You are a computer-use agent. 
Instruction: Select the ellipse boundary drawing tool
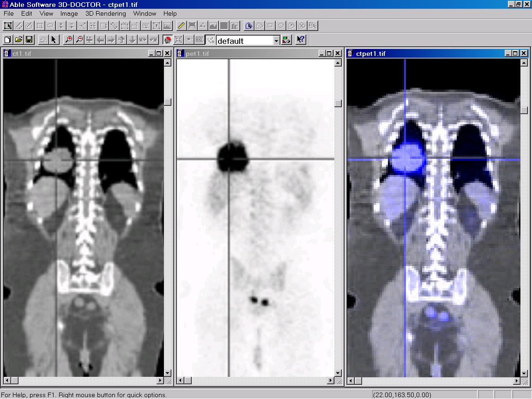50,26
